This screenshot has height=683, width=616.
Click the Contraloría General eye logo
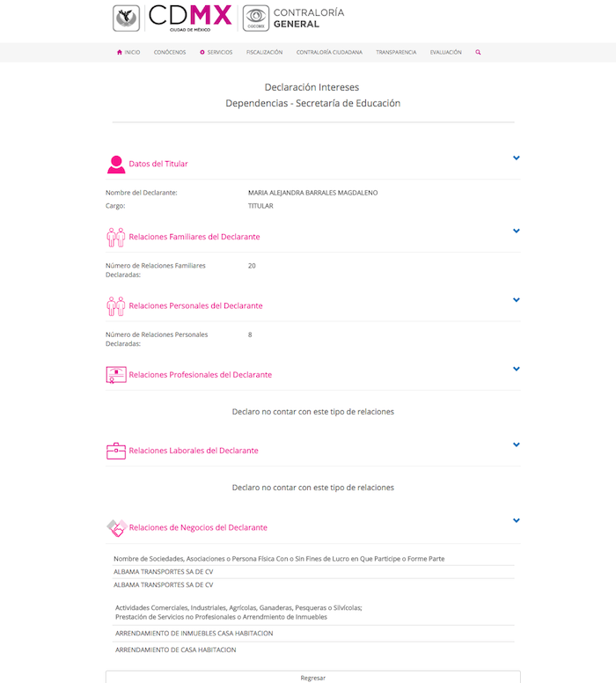(x=255, y=18)
